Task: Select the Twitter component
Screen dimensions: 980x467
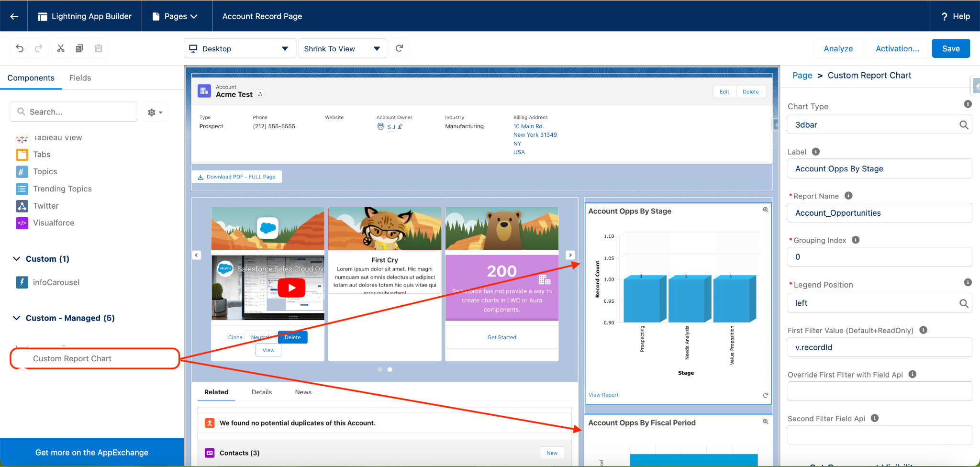Action: 46,206
